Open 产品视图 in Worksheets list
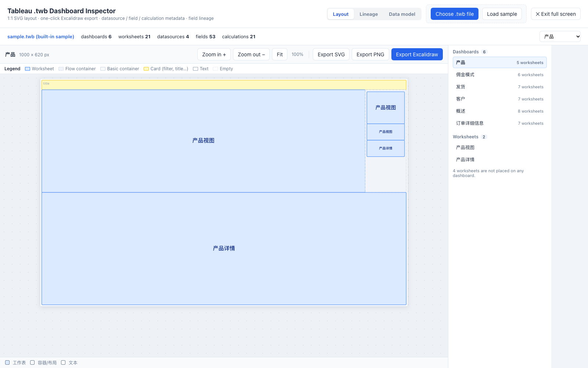 500,148
